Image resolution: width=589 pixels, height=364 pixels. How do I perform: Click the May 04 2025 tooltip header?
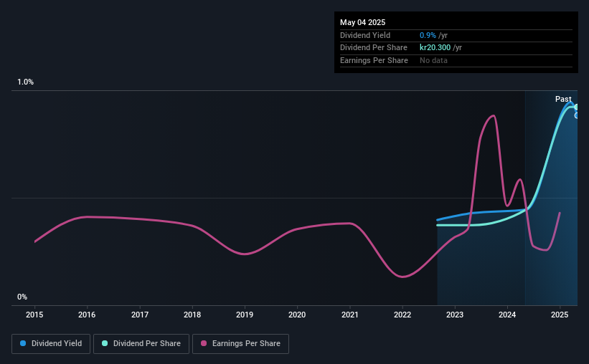(x=363, y=22)
